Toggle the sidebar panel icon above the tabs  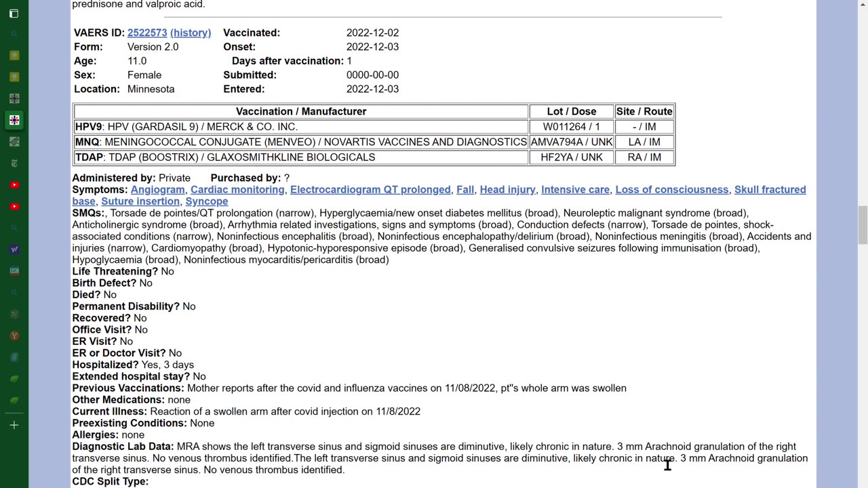point(14,13)
